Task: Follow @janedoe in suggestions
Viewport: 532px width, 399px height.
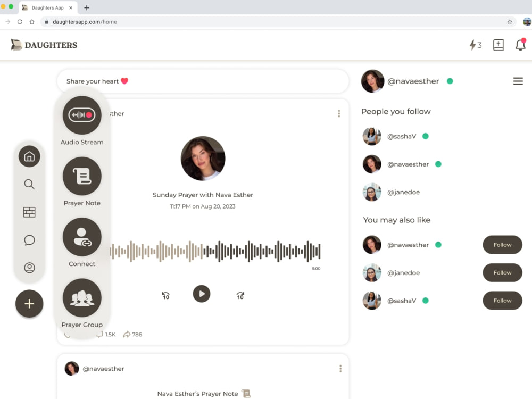Action: click(502, 272)
